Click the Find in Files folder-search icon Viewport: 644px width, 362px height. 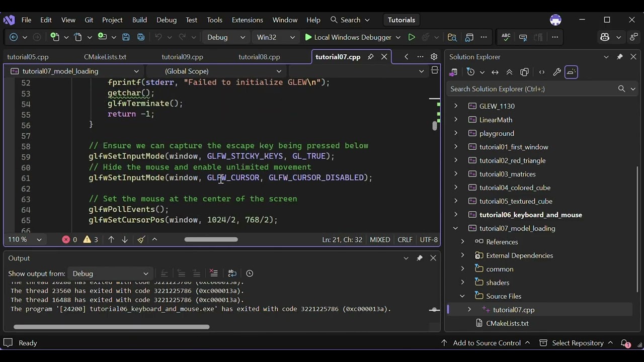click(452, 37)
